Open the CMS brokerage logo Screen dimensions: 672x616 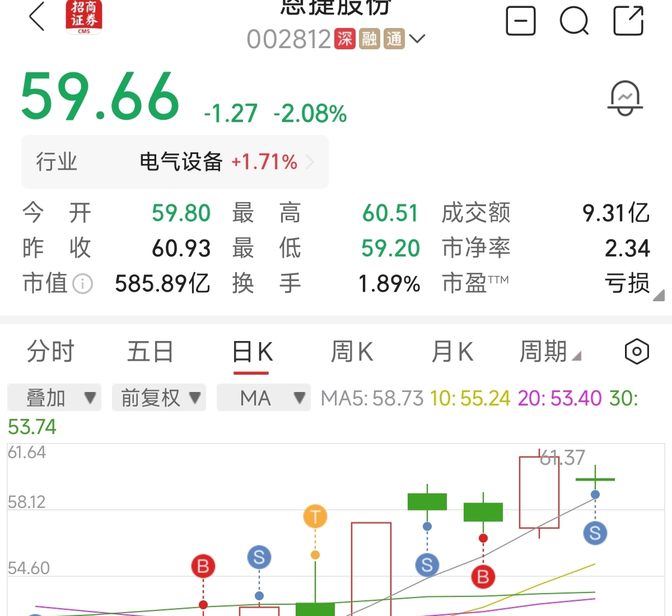tap(84, 17)
